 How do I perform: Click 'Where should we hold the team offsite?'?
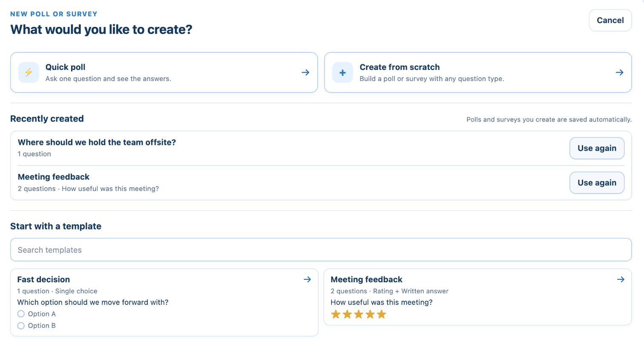tap(97, 142)
